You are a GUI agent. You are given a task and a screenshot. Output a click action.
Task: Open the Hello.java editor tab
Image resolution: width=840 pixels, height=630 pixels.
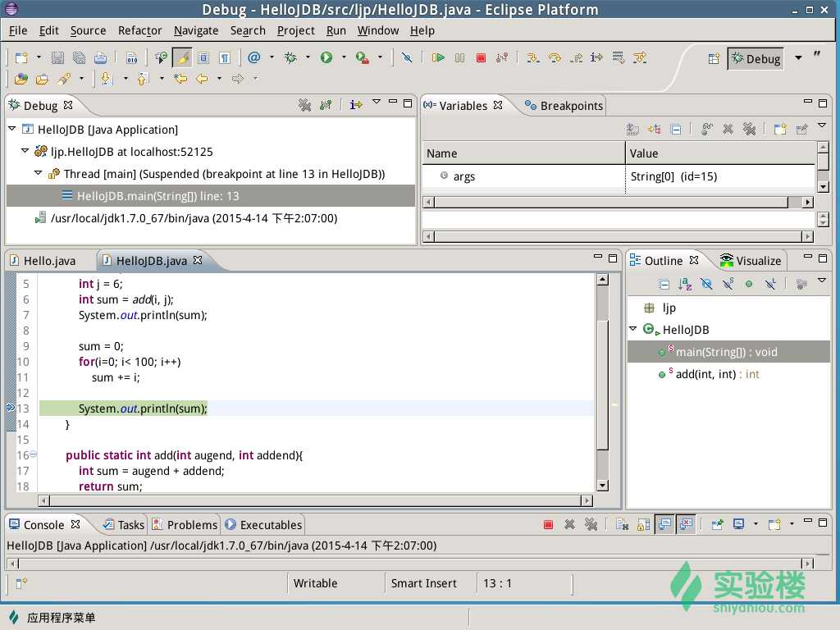(x=49, y=261)
